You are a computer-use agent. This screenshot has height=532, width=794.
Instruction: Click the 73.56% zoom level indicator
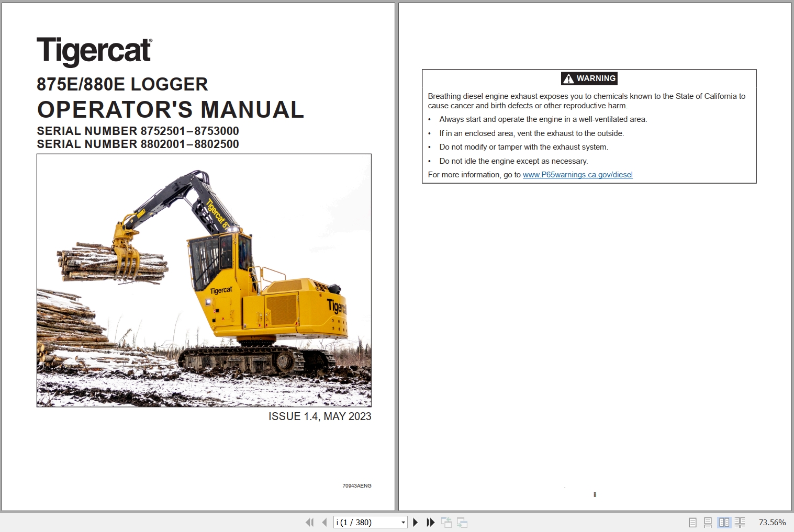[771, 522]
